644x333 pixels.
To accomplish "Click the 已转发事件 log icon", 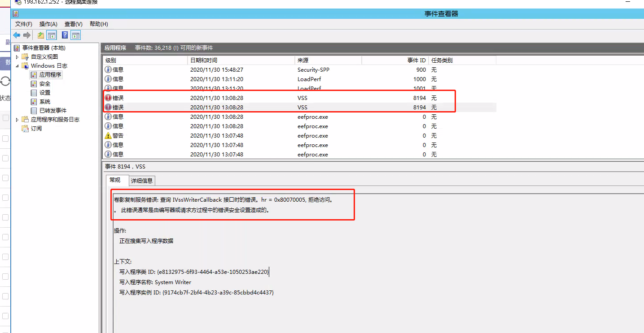I will [x=34, y=111].
